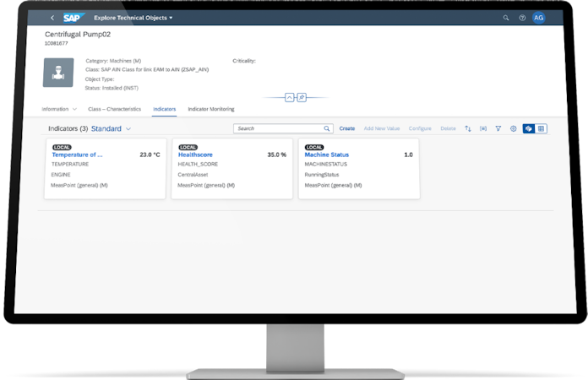Image resolution: width=588 pixels, height=380 pixels.
Task: Click the 35.0 % healthscore value
Action: coord(277,155)
